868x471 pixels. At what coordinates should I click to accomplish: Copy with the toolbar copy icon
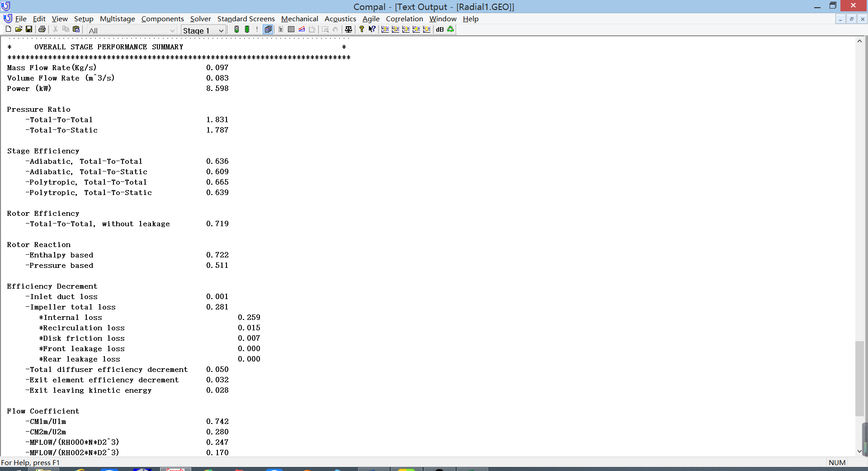pos(66,29)
